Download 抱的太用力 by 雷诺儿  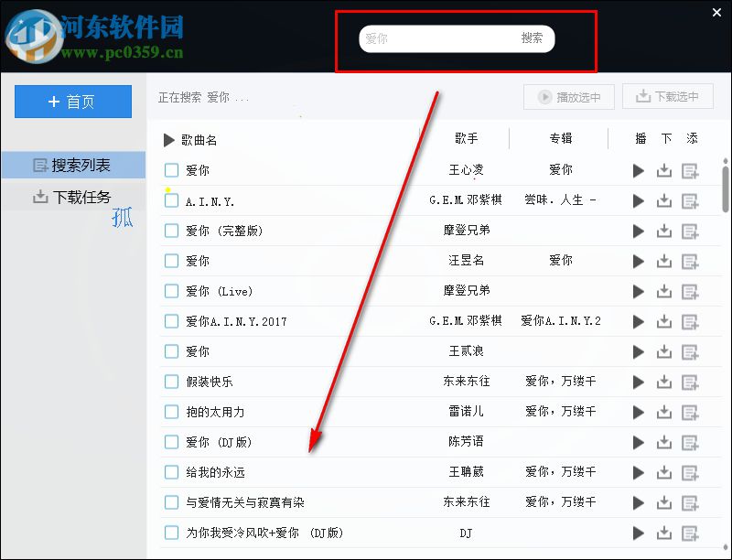(x=664, y=412)
